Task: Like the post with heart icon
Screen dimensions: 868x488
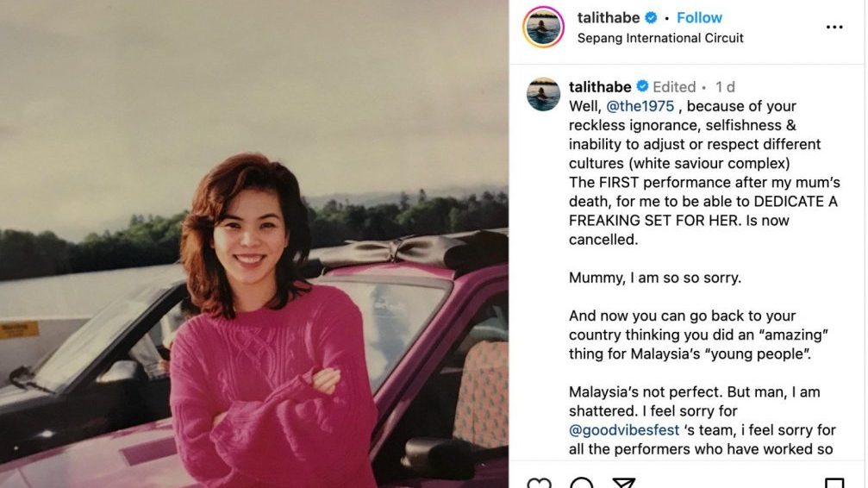Action: pos(539,483)
